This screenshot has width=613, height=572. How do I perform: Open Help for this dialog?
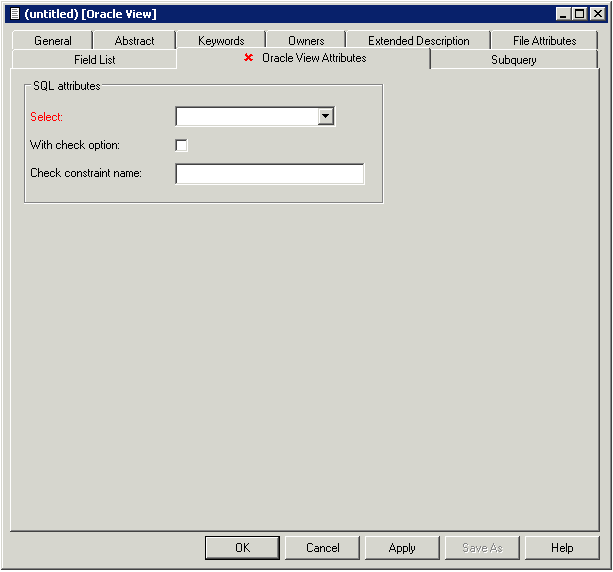coord(562,548)
